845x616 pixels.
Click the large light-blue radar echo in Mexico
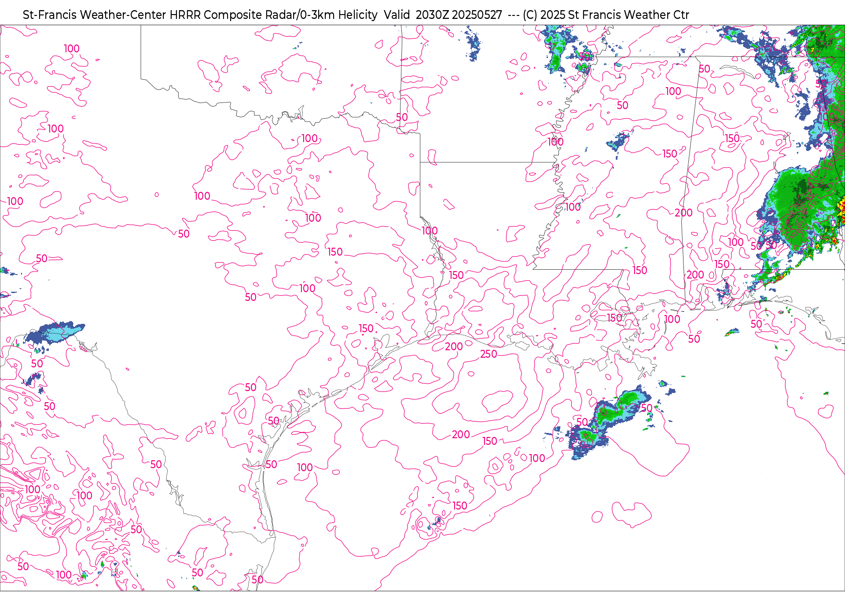click(55, 333)
